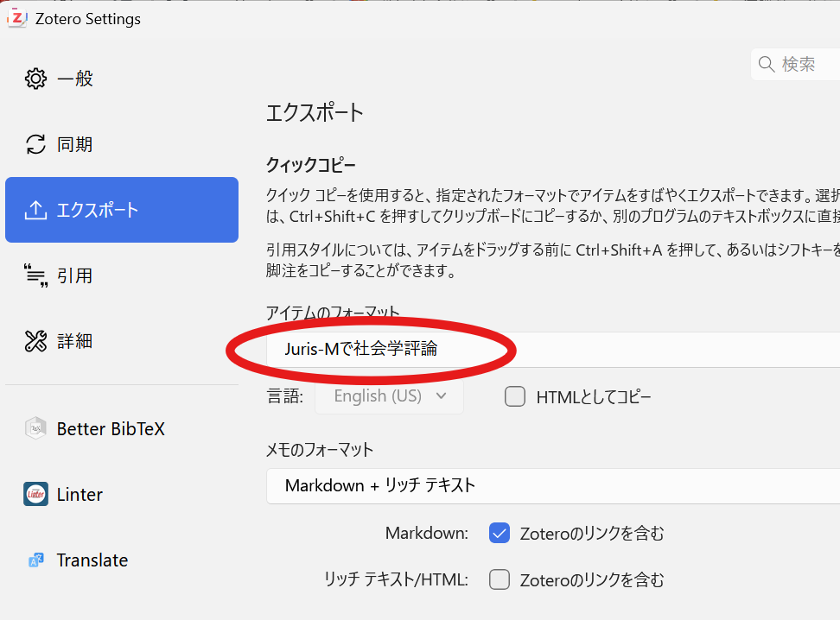This screenshot has width=840, height=620.
Task: Click the Zotero logo in title bar
Action: [x=17, y=18]
